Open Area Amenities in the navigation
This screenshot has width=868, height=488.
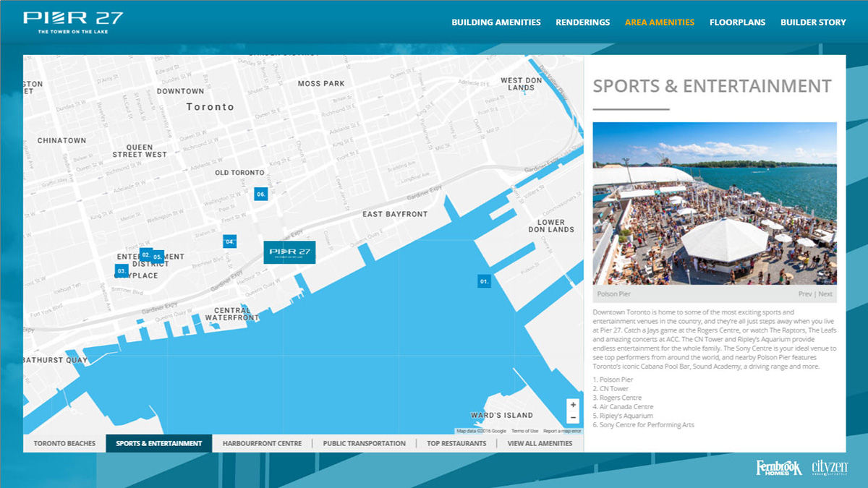[660, 22]
